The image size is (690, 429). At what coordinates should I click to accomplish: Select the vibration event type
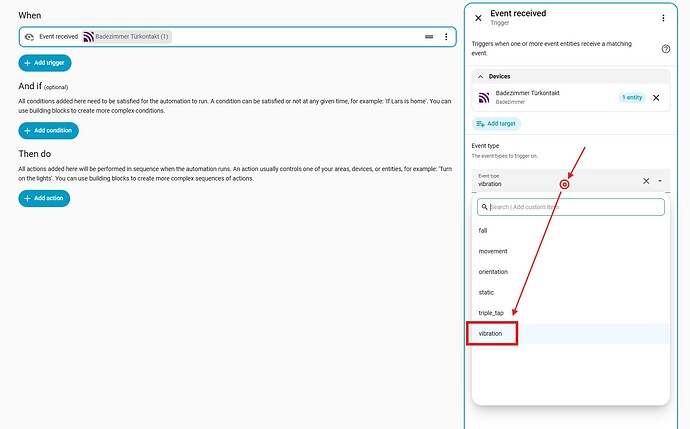pos(571,334)
